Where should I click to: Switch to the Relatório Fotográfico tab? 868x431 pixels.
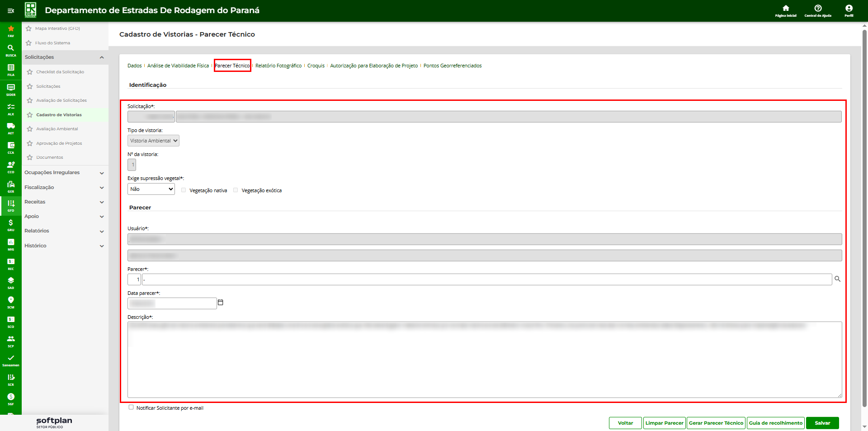(278, 66)
